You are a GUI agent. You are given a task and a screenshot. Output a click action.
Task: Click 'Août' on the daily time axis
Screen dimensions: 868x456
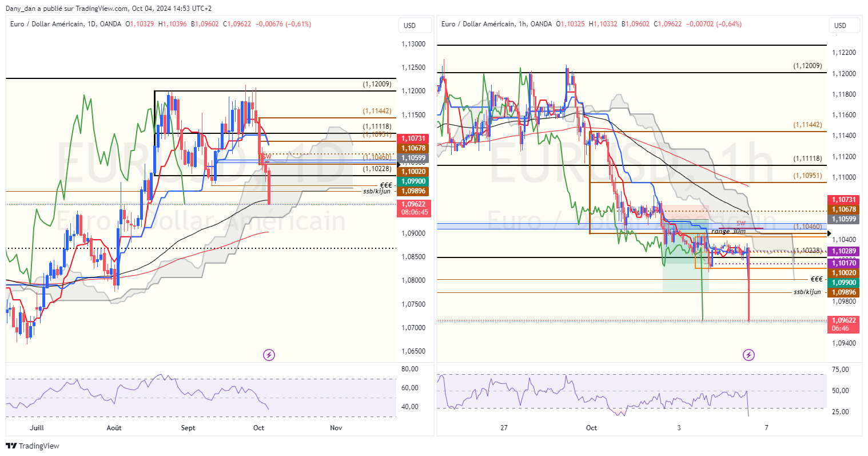pyautogui.click(x=114, y=428)
